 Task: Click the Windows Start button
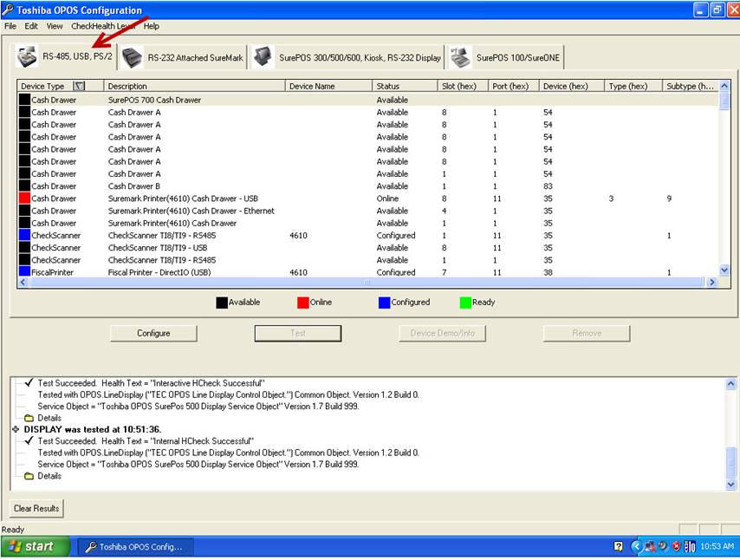(31, 547)
